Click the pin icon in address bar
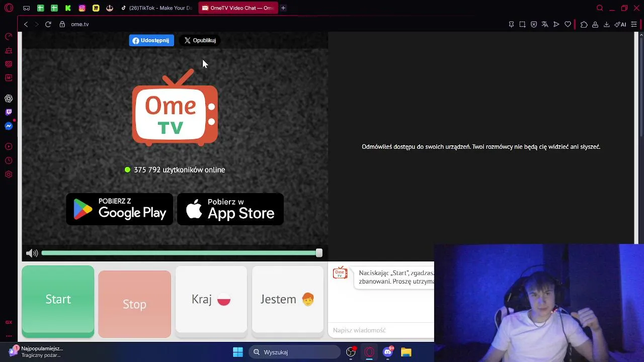 click(x=511, y=24)
